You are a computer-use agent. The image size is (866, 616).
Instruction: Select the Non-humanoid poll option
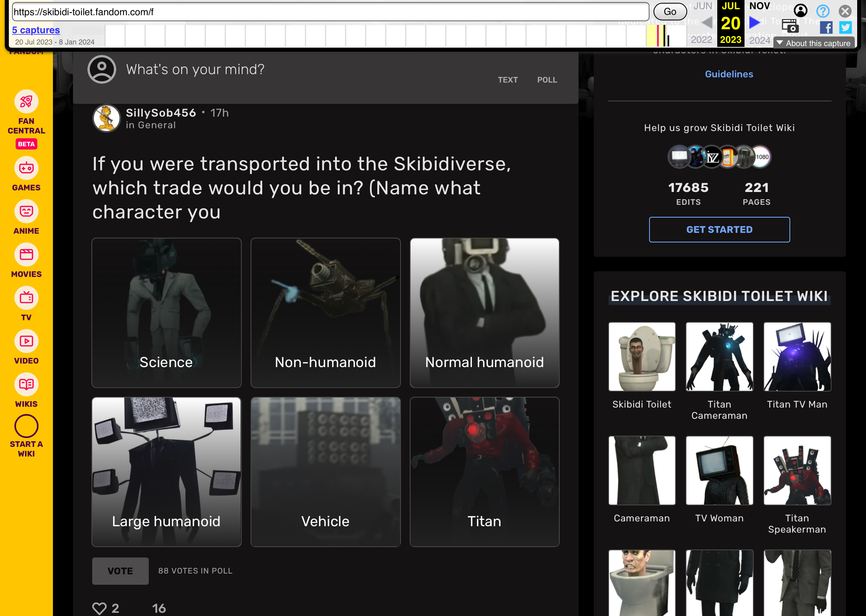[326, 313]
